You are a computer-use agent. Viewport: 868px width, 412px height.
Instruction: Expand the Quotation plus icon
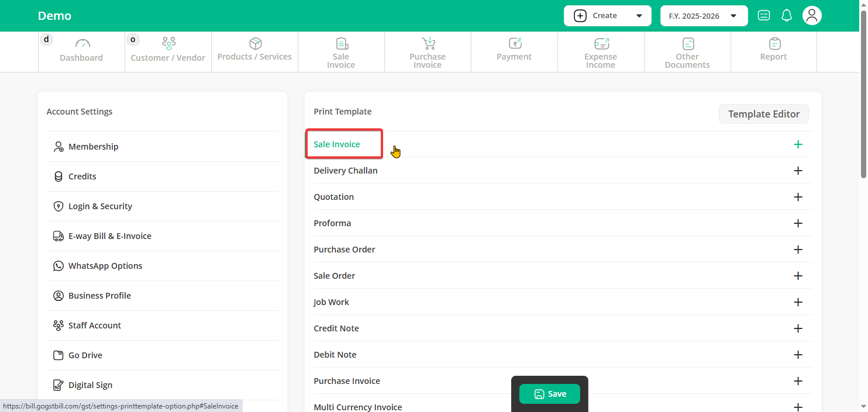pyautogui.click(x=798, y=197)
